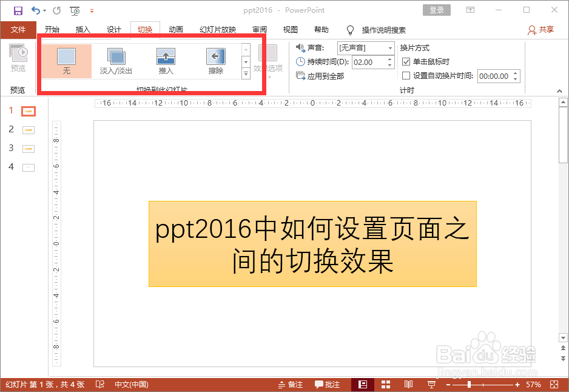This screenshot has width=569, height=392.
Task: Switch to Reading view icon
Action: click(x=409, y=384)
